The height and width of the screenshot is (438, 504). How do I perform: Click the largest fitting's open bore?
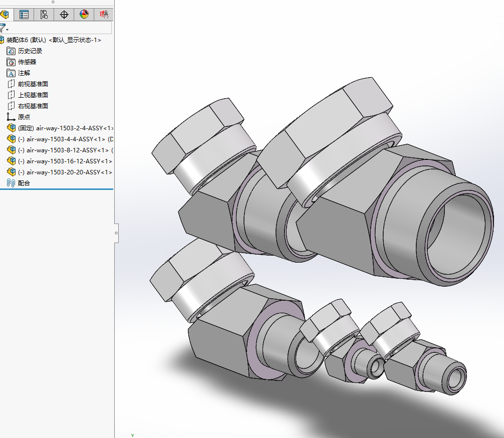[x=458, y=237]
